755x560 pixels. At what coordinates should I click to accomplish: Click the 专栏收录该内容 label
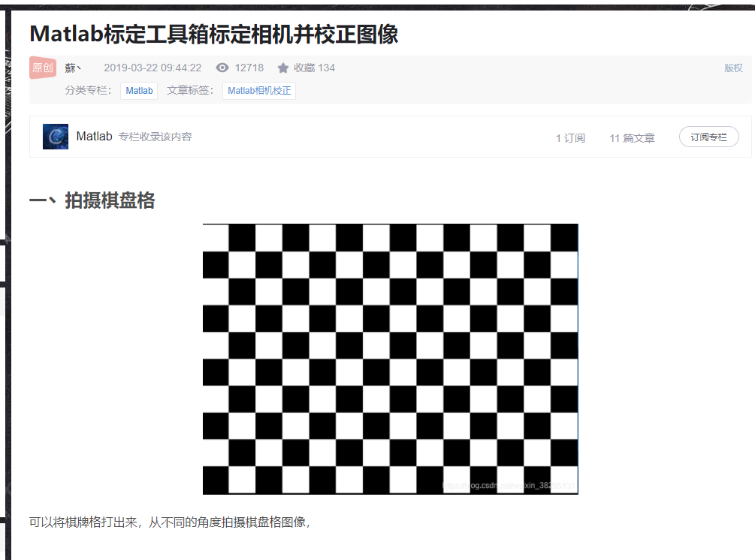(x=156, y=137)
